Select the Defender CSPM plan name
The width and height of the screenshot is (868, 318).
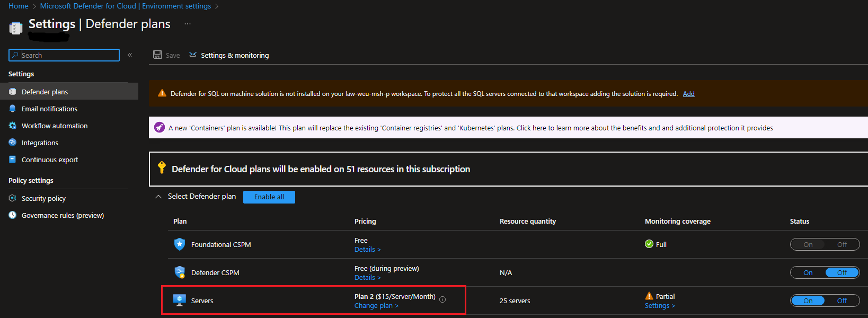click(215, 272)
